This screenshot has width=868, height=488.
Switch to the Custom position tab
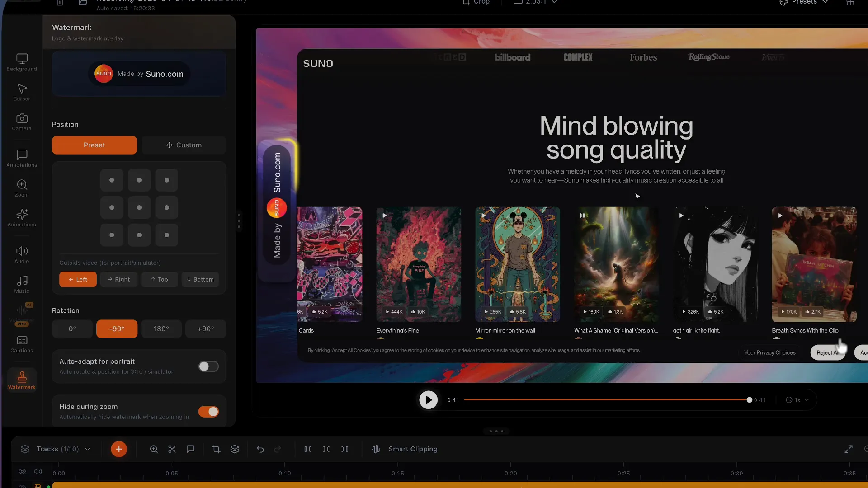[x=184, y=145]
